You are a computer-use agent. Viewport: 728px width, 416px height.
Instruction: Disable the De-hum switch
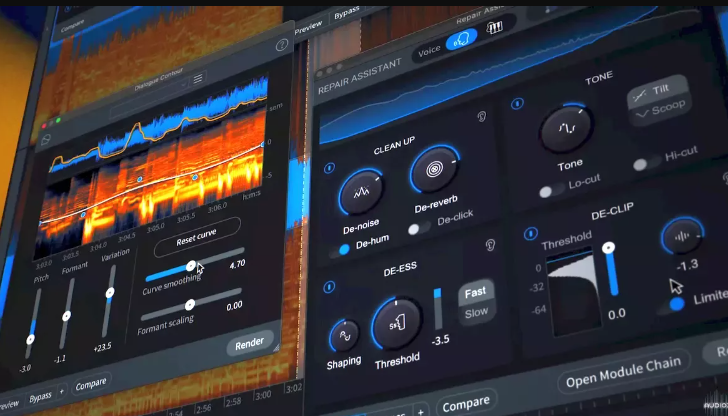(340, 251)
